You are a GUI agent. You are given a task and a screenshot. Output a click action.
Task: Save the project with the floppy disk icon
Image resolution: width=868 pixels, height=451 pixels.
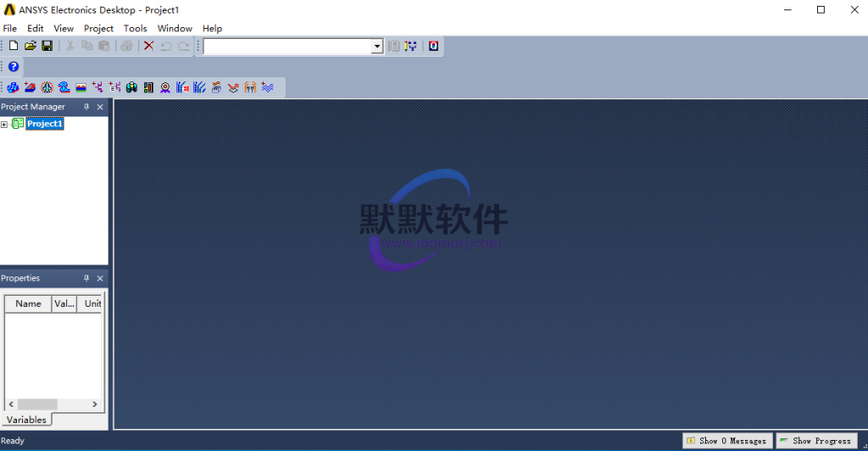point(47,46)
